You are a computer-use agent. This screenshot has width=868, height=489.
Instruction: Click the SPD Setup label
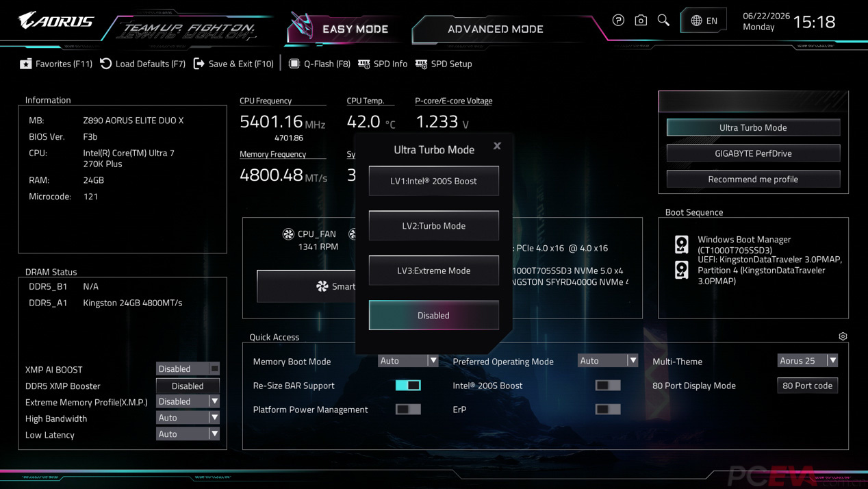(451, 64)
